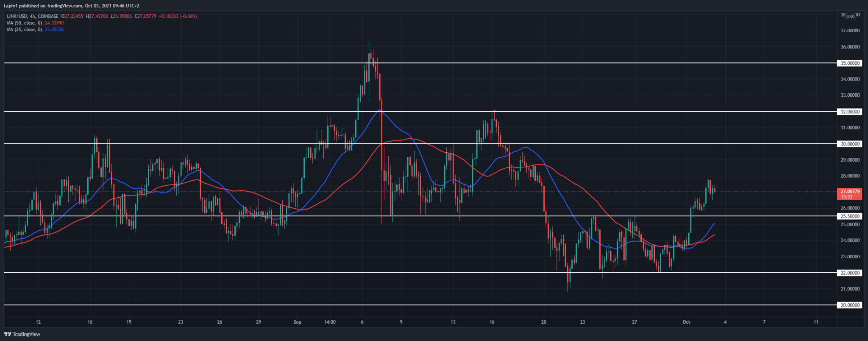
Task: Click the 25.50000 highlighted price label
Action: (850, 216)
